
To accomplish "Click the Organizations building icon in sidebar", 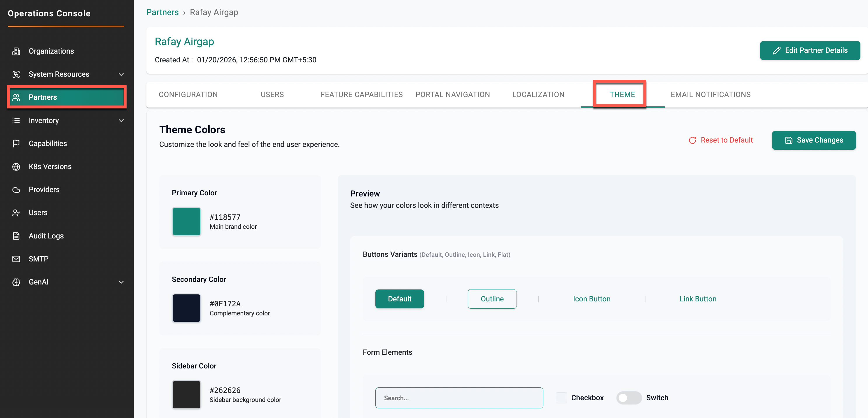I will coord(16,51).
